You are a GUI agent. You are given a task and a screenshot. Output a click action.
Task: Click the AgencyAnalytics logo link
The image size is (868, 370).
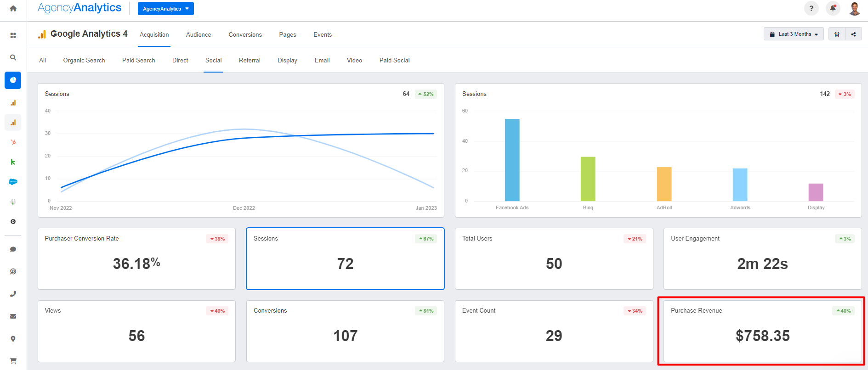79,8
